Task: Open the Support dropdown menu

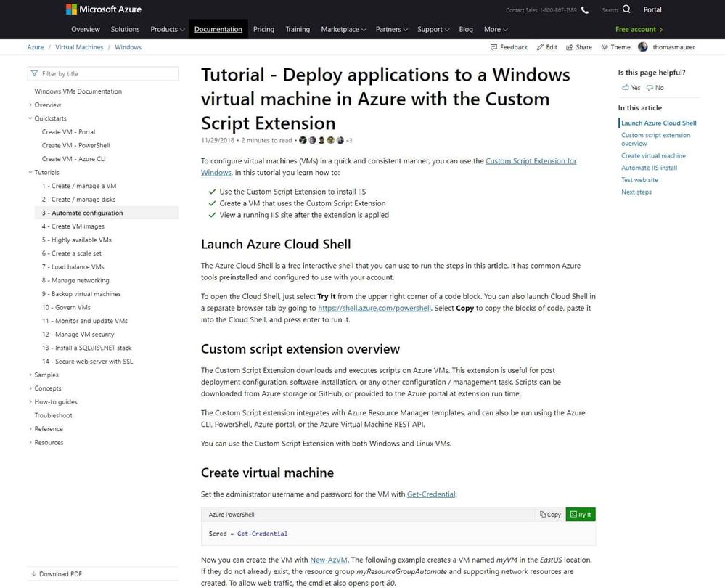Action: (433, 29)
